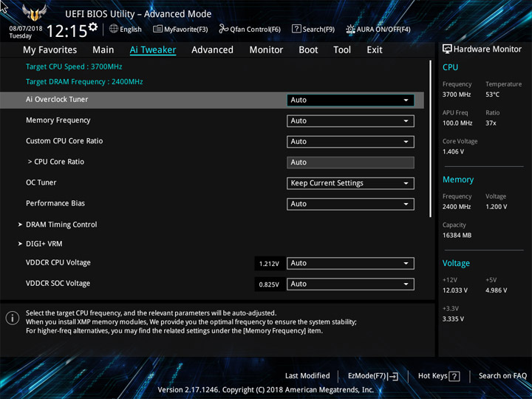Screen dimensions: 532x399
Task: Open Memory Frequency dropdown
Action: coord(350,120)
